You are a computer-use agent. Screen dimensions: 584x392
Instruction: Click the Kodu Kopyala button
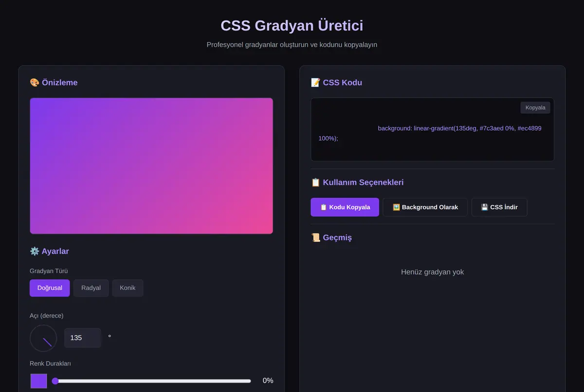click(345, 207)
